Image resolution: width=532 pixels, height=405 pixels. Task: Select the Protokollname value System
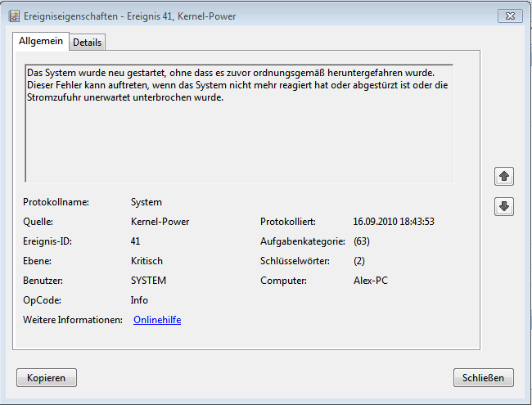147,202
